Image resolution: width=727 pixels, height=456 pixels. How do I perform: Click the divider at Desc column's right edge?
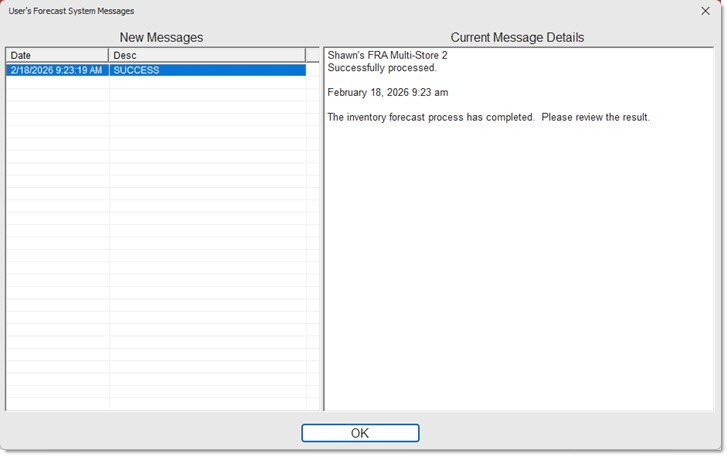[305, 55]
